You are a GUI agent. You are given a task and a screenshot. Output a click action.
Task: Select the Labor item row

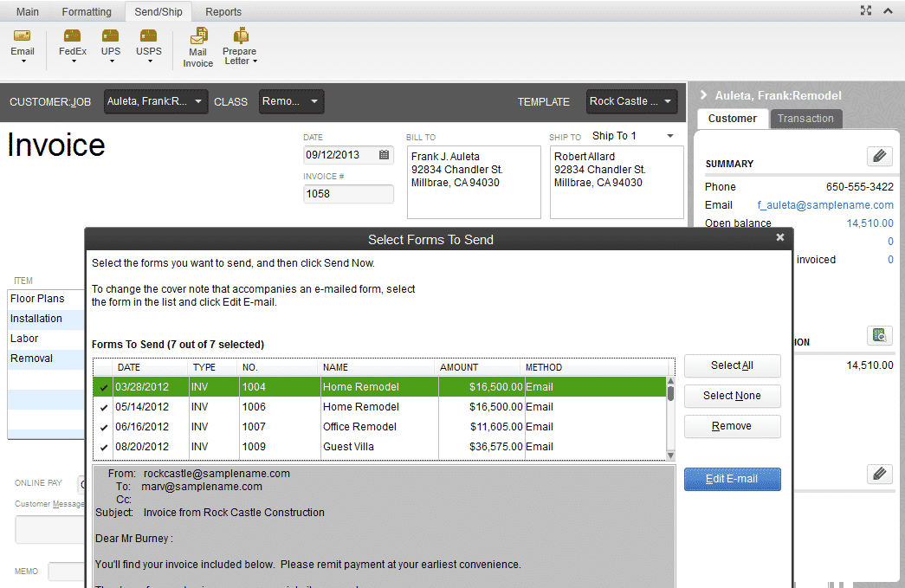pyautogui.click(x=46, y=339)
